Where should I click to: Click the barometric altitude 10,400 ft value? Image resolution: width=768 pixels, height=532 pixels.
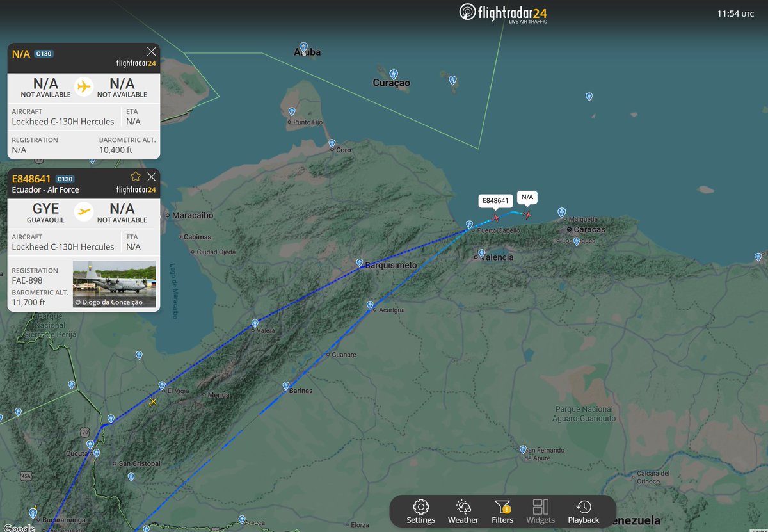[x=116, y=150]
